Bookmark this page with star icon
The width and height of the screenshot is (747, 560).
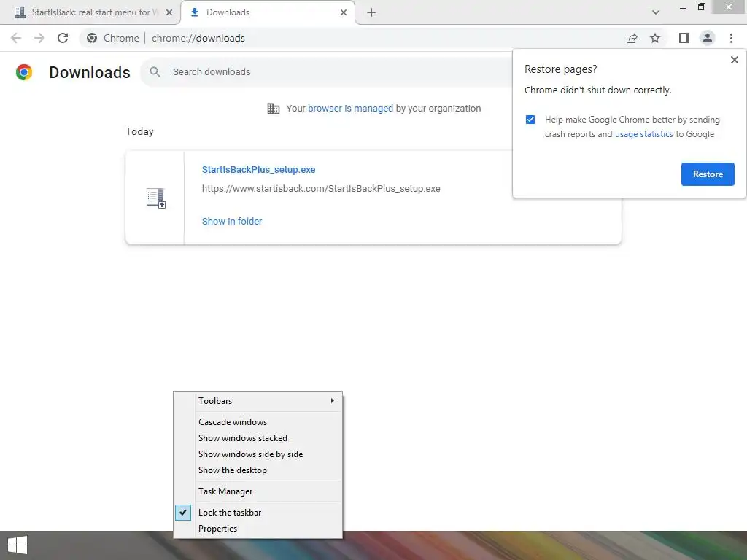click(655, 38)
